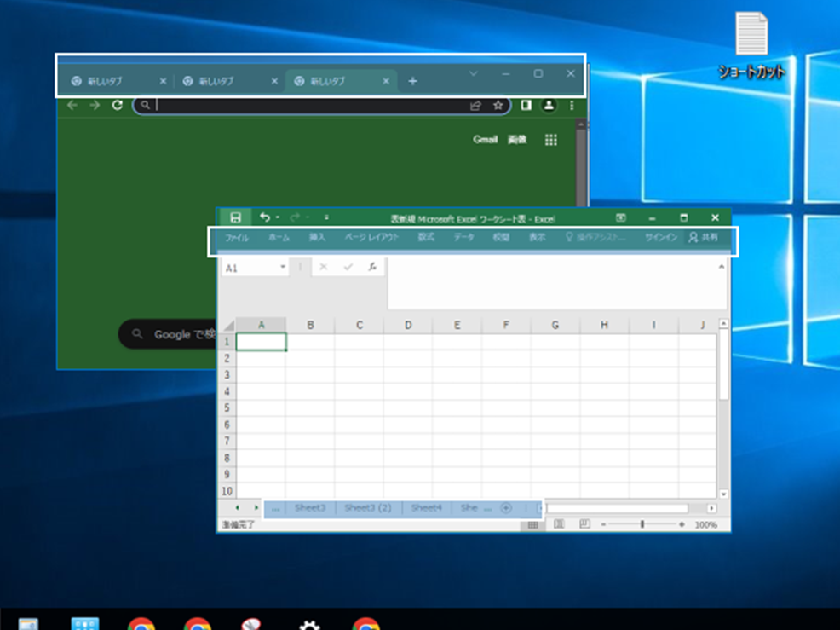The image size is (840, 630).
Task: Click the Save icon in Excel's quick access toolbar
Action: click(235, 217)
